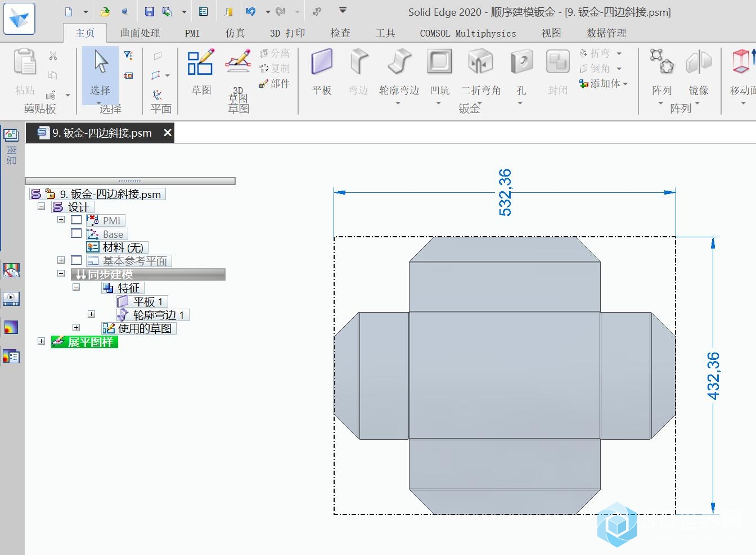This screenshot has height=555, width=756.
Task: Click the New document icon
Action: tap(69, 12)
